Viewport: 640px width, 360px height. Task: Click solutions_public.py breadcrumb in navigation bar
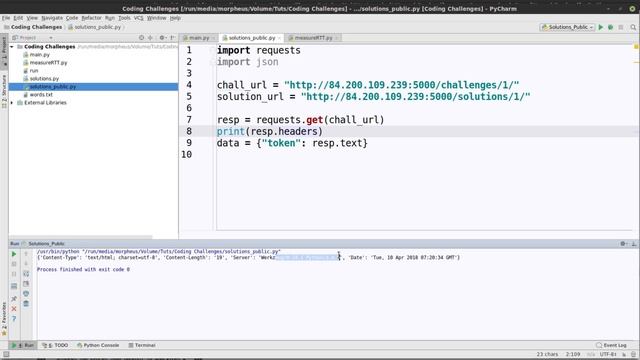pyautogui.click(x=95, y=27)
